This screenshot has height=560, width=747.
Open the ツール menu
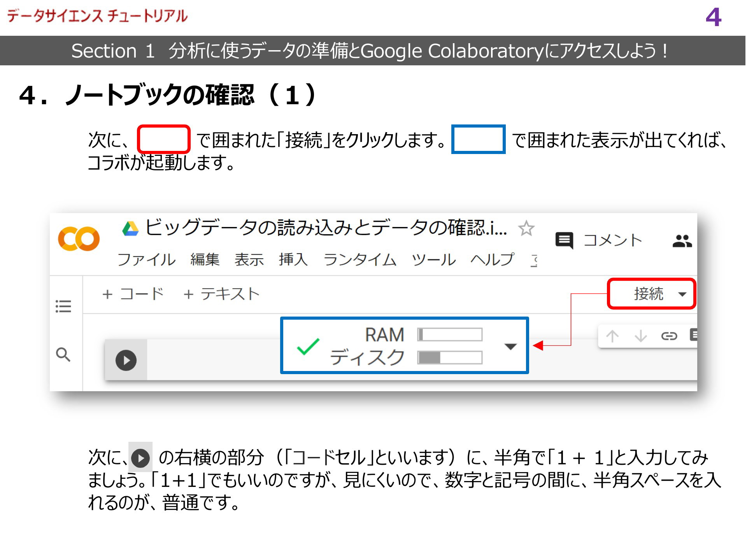[x=434, y=259]
